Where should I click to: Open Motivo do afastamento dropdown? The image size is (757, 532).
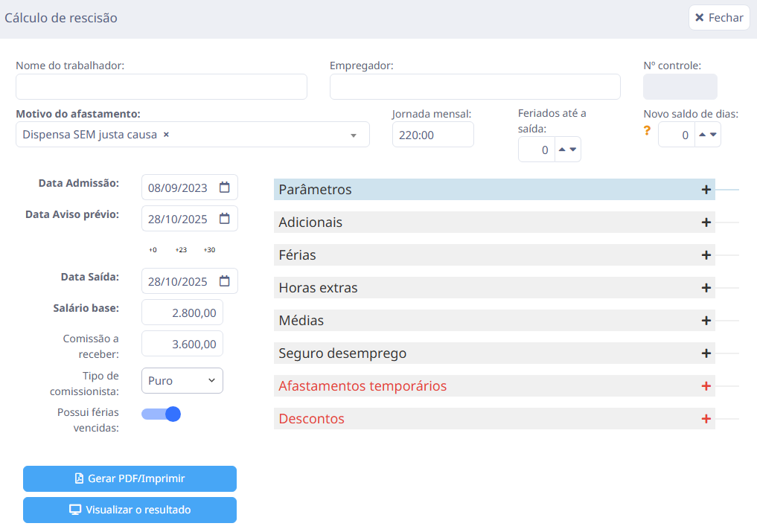pyautogui.click(x=353, y=135)
